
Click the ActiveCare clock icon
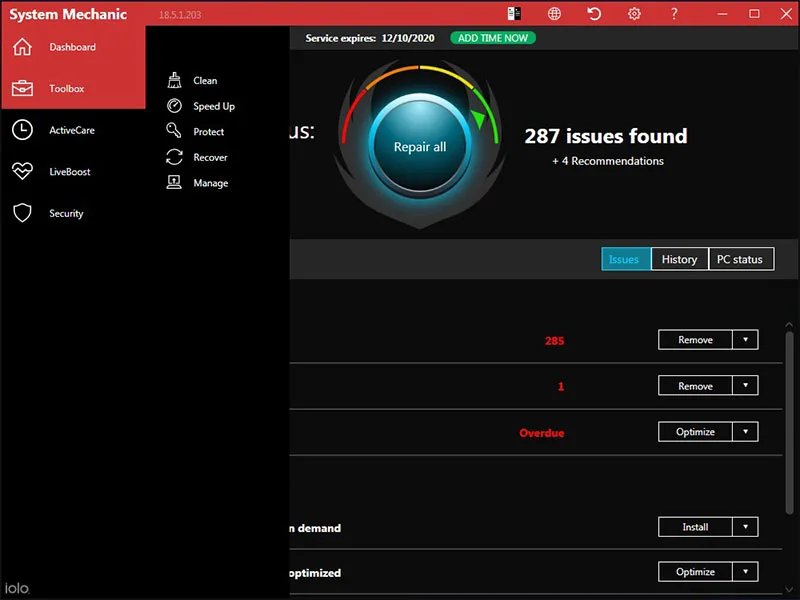point(22,130)
